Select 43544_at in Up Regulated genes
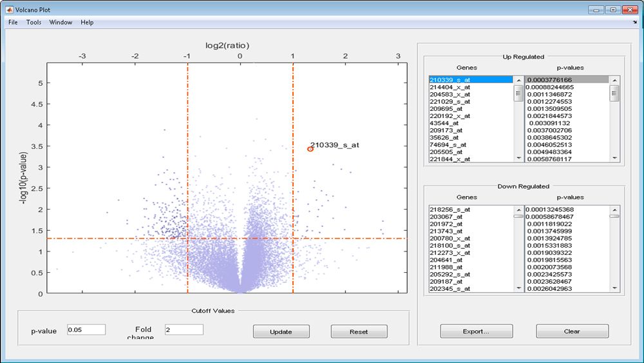Viewport: 644px width, 363px height. 471,123
